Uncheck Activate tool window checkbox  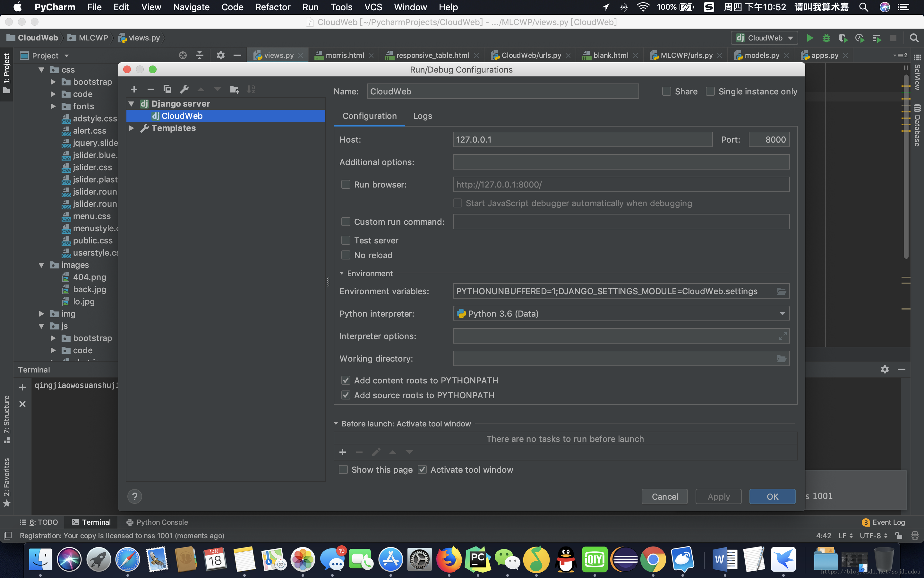coord(422,470)
